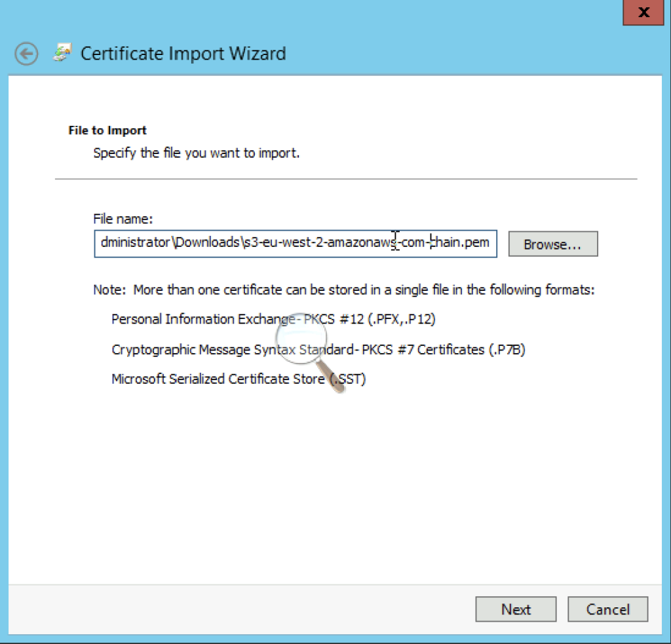Close the wizard using the X button

[x=643, y=12]
